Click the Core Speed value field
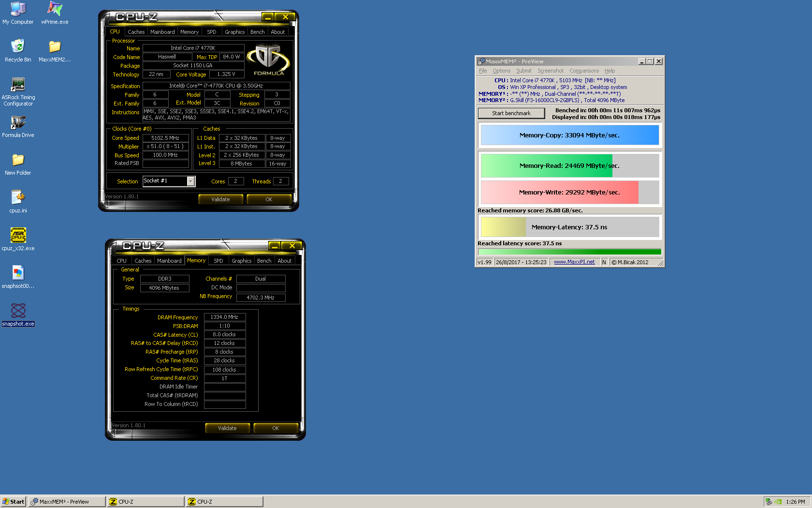812x508 pixels. click(x=165, y=138)
